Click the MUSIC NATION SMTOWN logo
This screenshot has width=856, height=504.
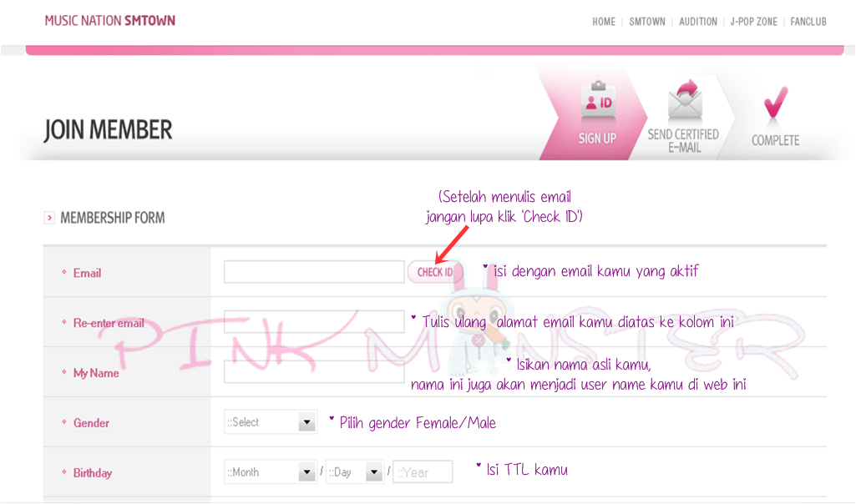coord(109,21)
